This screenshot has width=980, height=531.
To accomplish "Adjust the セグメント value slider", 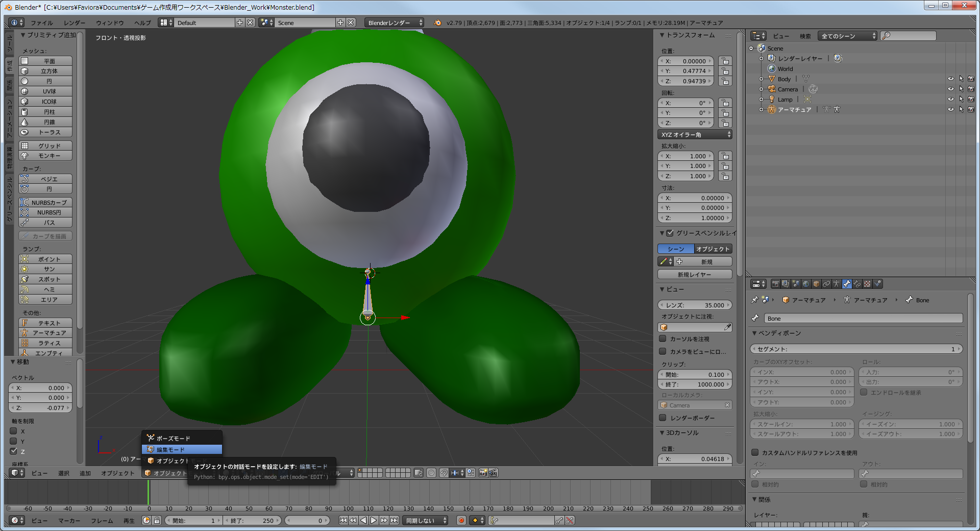I will point(856,349).
